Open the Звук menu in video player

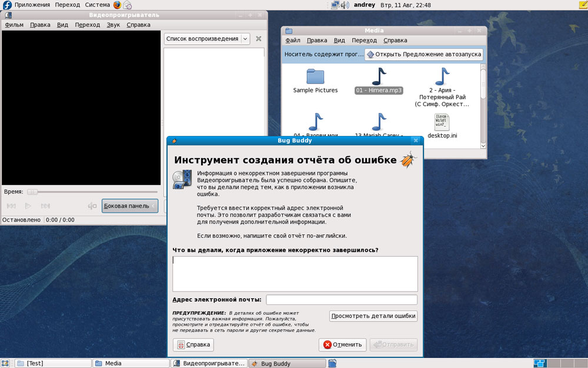pos(113,25)
